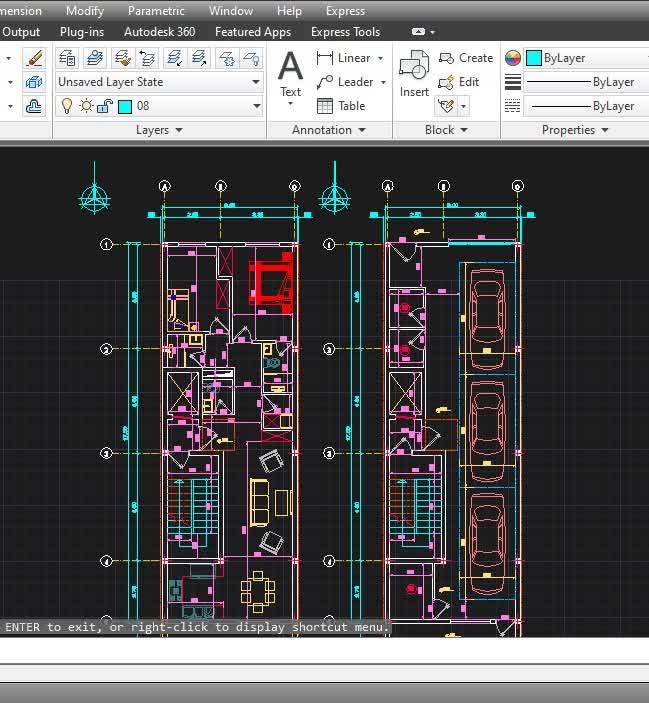Click the yellow sofa block in the left plan
Screen dimensions: 649x703
pos(259,503)
